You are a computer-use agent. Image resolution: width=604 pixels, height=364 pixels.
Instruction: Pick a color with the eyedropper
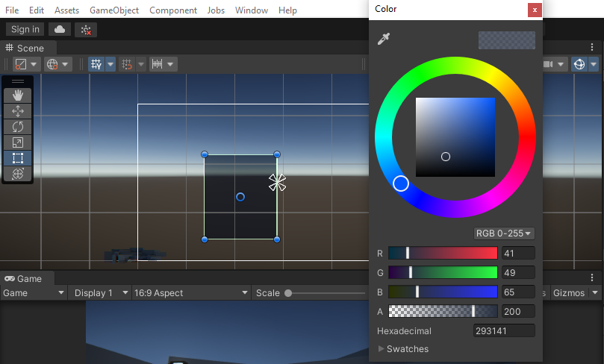(384, 39)
